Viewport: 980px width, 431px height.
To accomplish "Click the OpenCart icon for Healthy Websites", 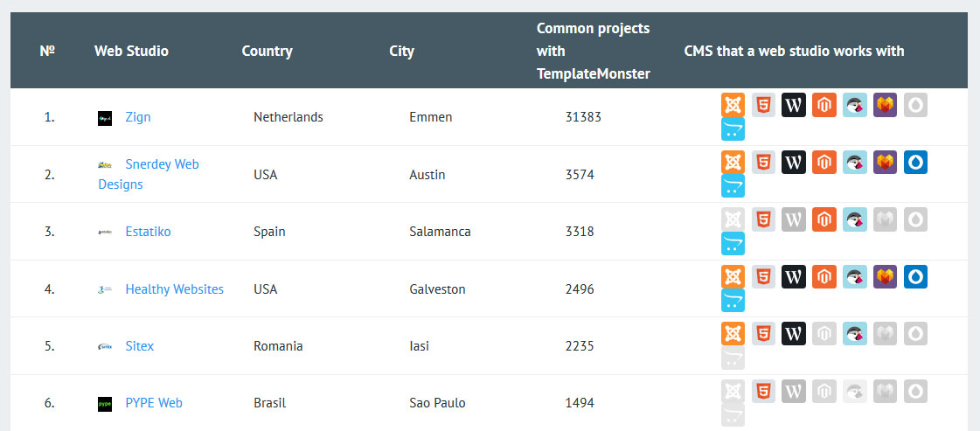I will tap(733, 301).
